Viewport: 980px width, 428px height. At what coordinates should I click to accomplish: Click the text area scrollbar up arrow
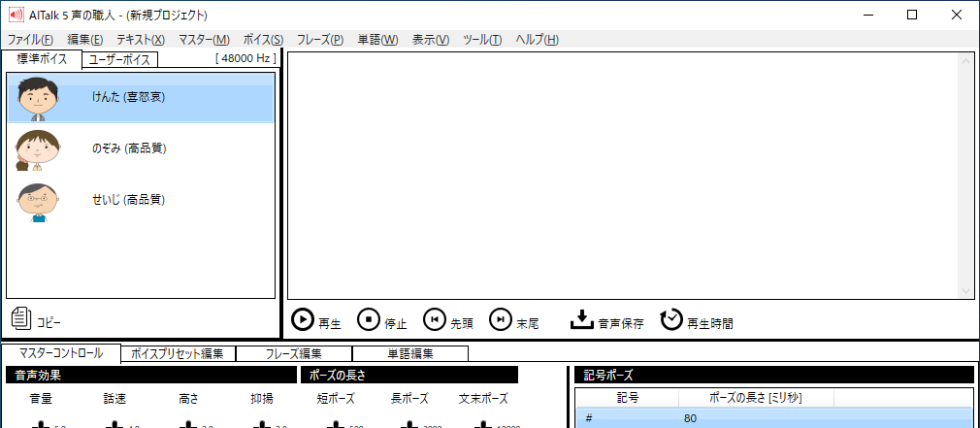966,61
